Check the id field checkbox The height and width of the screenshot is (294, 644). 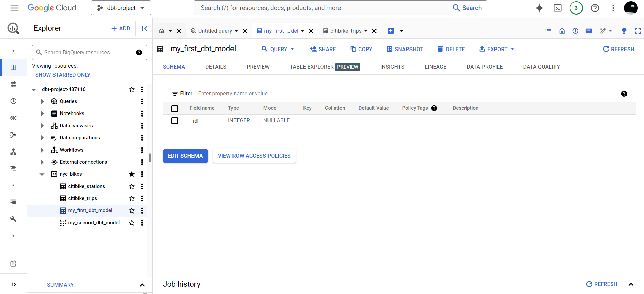[x=175, y=121]
